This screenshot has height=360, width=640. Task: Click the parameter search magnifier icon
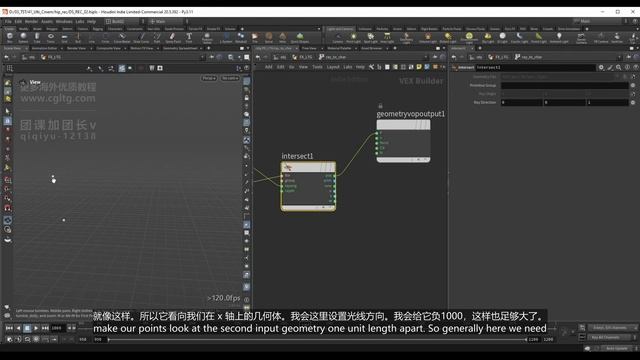point(619,67)
